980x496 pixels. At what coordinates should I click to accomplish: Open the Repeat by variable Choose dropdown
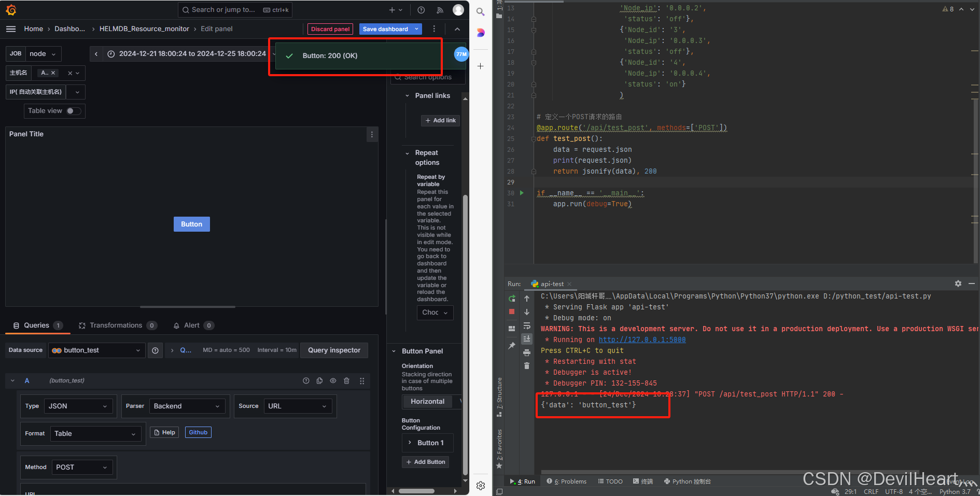tap(435, 313)
